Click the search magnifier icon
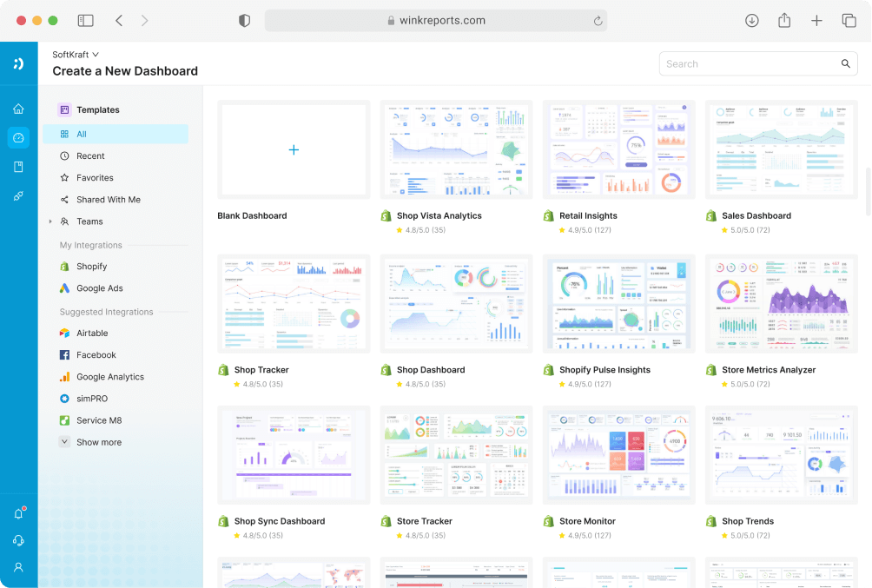The image size is (872, 588). [x=845, y=63]
